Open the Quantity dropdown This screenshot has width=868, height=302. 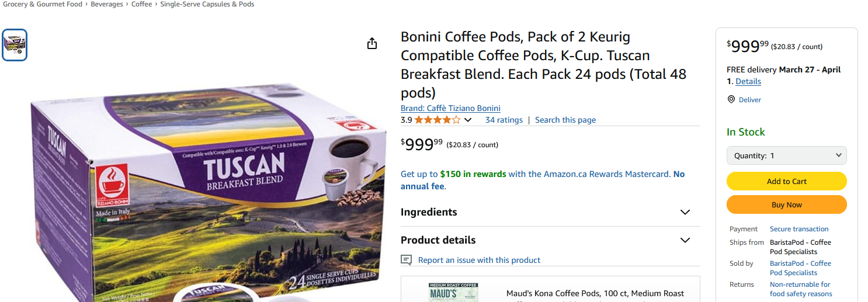[786, 155]
